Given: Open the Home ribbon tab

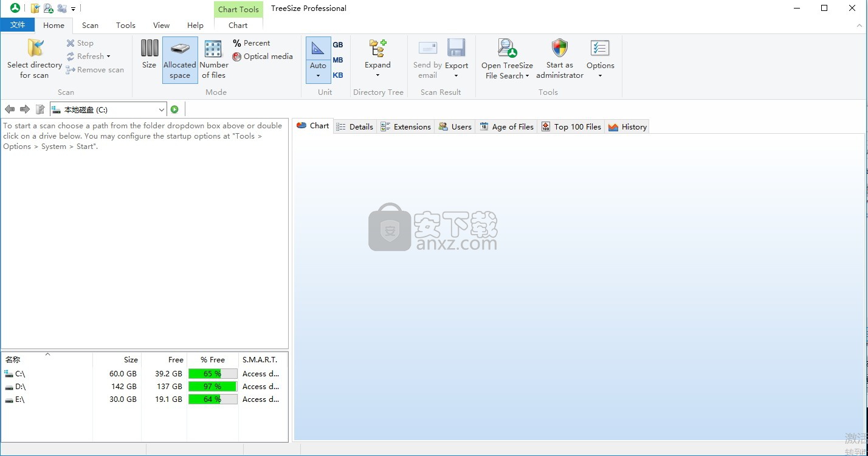Looking at the screenshot, I should [x=53, y=26].
